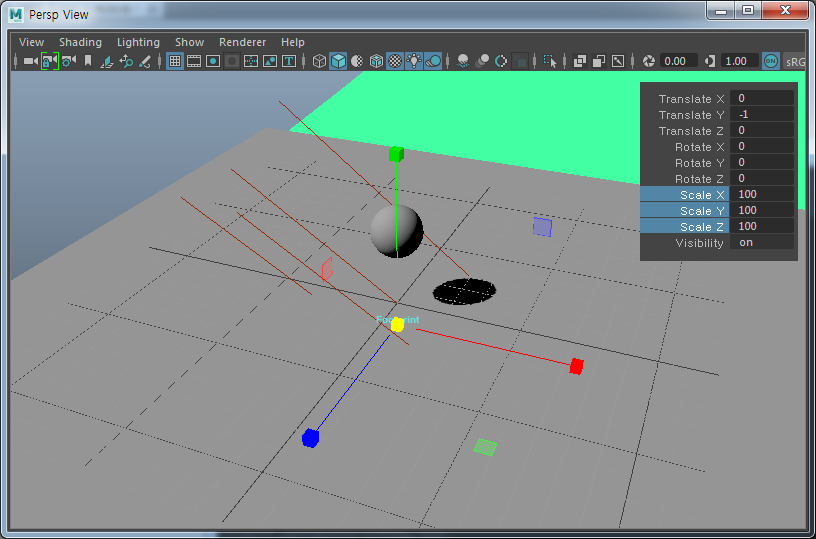Click the blue Z-axis scale handle
Viewport: 816px width, 539px height.
tap(310, 438)
